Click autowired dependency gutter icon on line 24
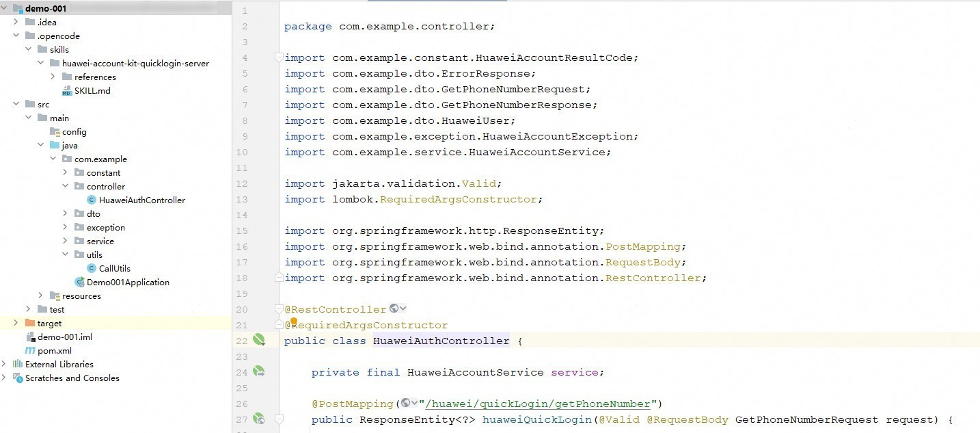 259,371
